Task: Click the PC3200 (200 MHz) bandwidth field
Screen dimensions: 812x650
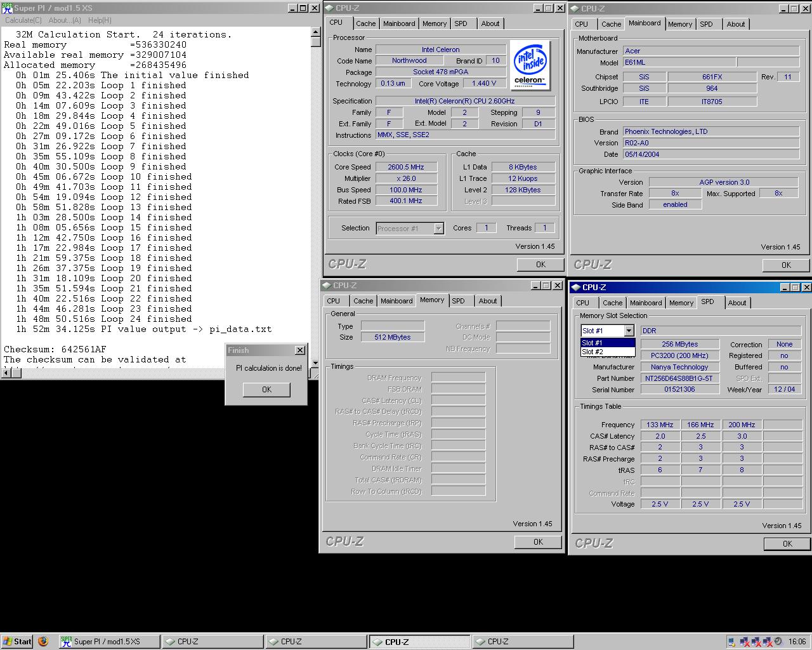Action: coord(679,355)
